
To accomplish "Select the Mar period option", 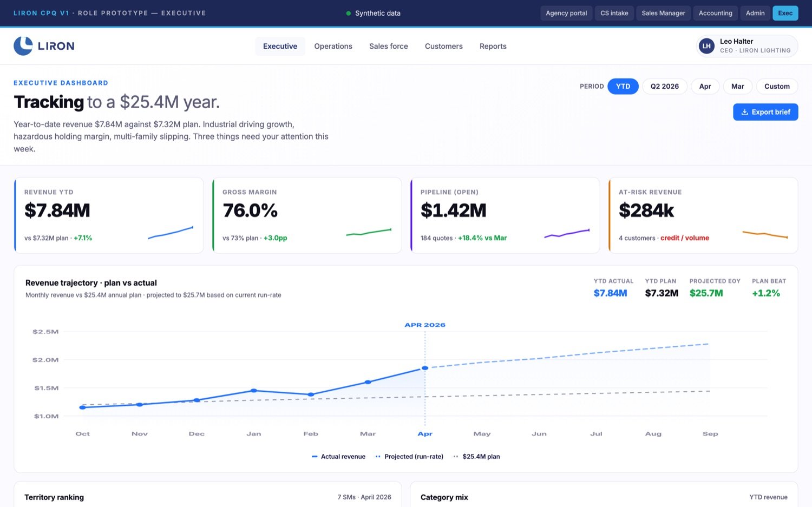I will tap(737, 87).
